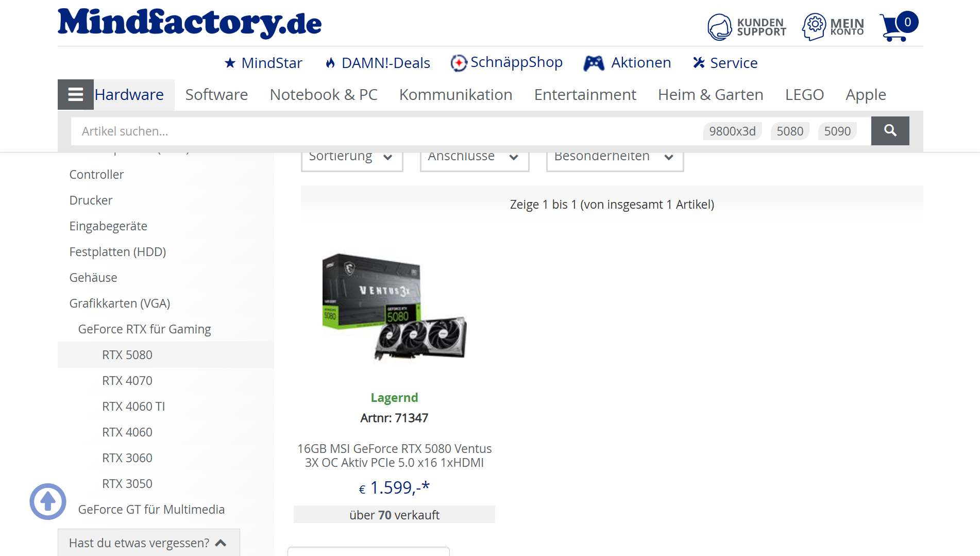Select Drucker in the sidebar
Viewport: 980px width, 556px height.
coord(91,200)
